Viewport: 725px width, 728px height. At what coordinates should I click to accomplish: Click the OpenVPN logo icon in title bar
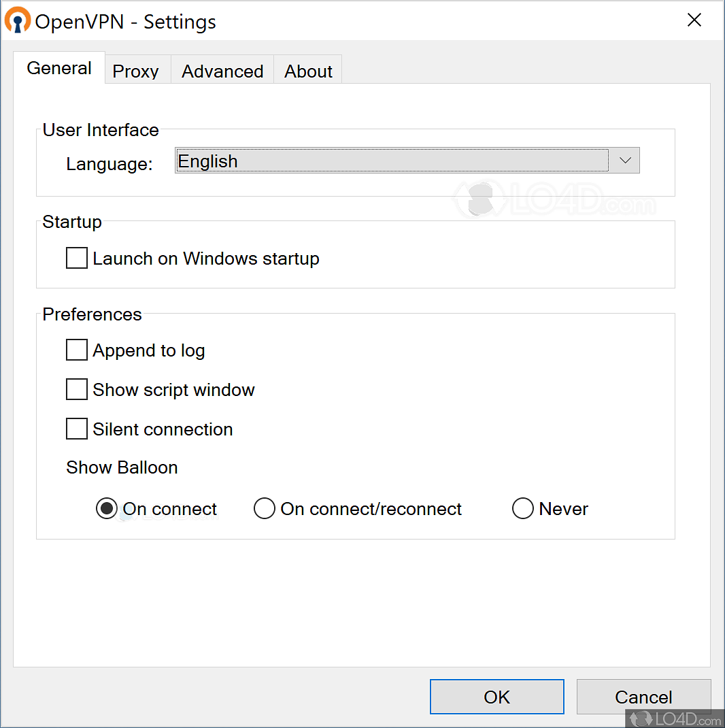point(18,20)
